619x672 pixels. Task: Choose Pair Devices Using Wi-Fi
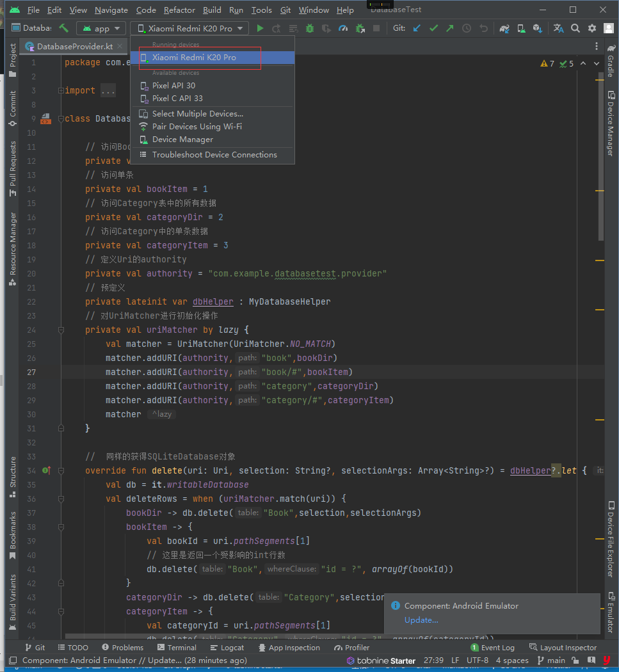point(197,127)
